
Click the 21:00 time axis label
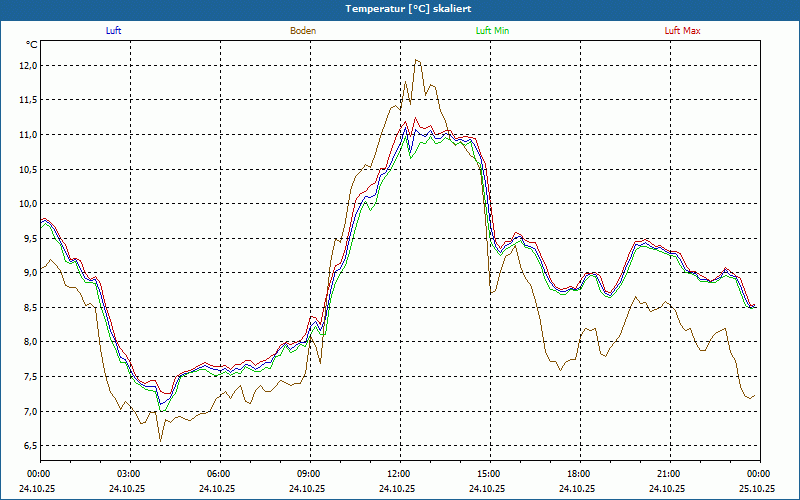click(x=669, y=474)
